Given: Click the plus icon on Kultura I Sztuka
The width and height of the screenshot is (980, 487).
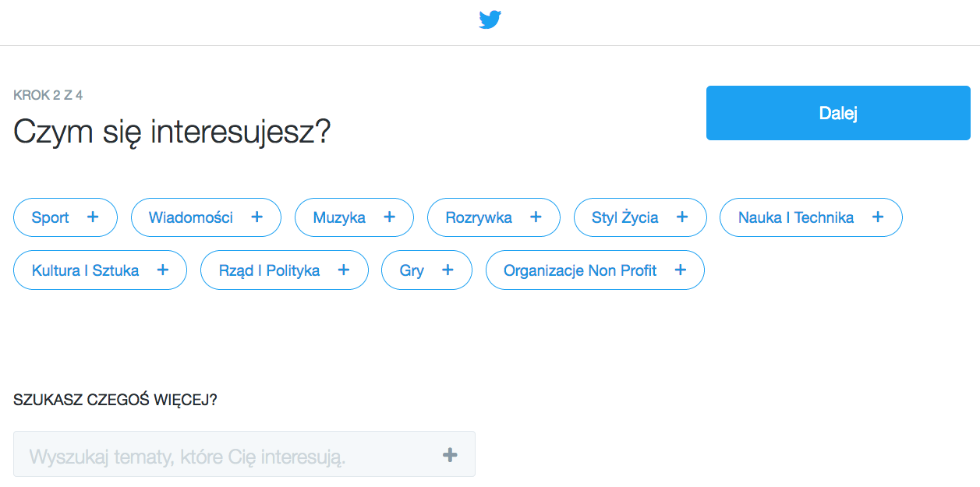Looking at the screenshot, I should coord(163,270).
